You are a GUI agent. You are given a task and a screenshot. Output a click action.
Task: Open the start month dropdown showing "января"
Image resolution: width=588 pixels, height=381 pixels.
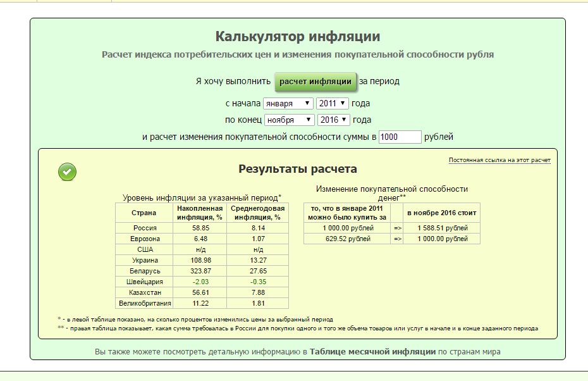click(x=288, y=103)
